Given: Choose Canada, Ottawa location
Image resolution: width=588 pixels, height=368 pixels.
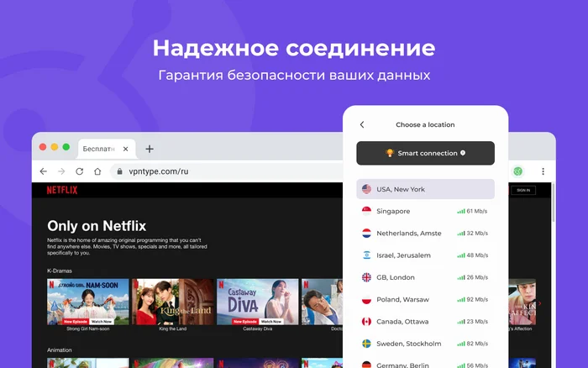Looking at the screenshot, I should point(425,322).
